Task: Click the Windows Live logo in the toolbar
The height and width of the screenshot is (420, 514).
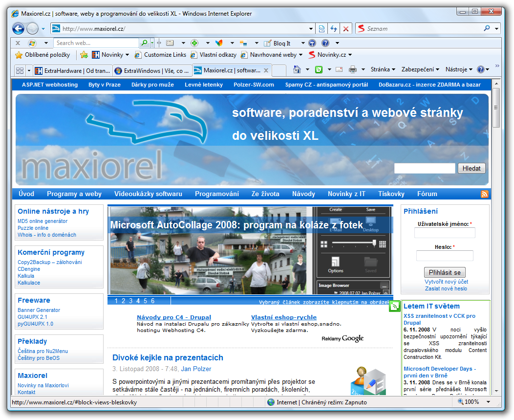Action: (32, 43)
